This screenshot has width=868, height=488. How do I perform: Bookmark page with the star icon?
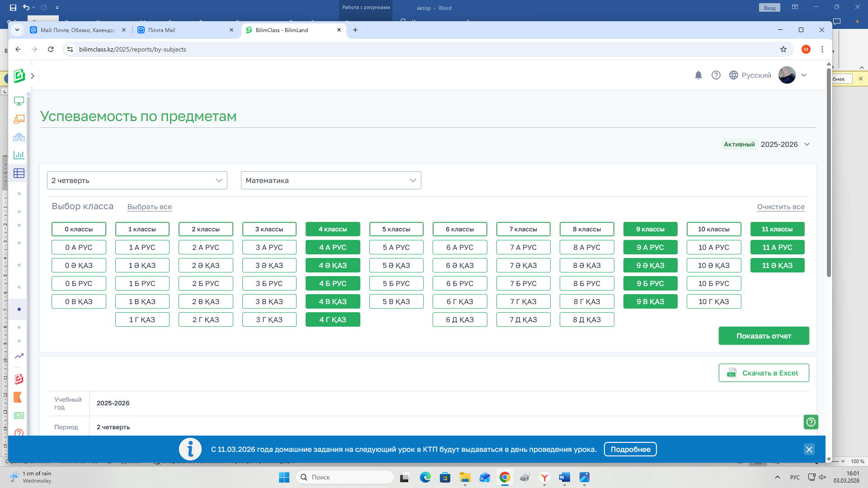tap(783, 49)
